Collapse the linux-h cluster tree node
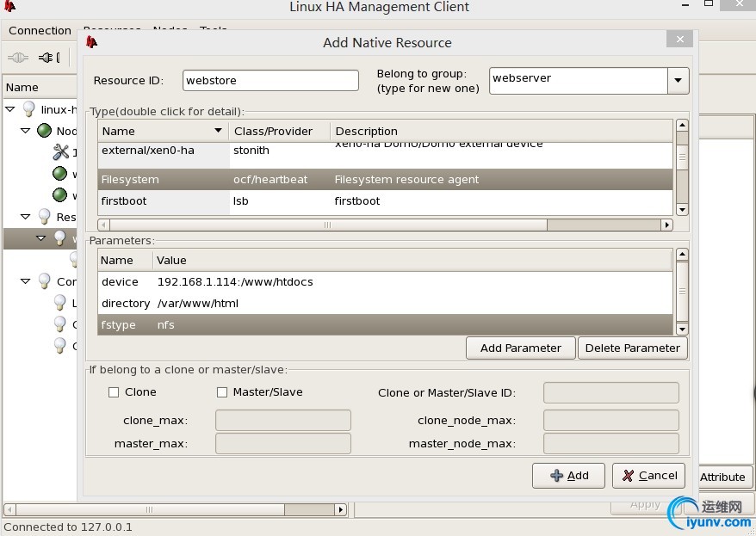Viewport: 756px width, 536px height. tap(10, 109)
